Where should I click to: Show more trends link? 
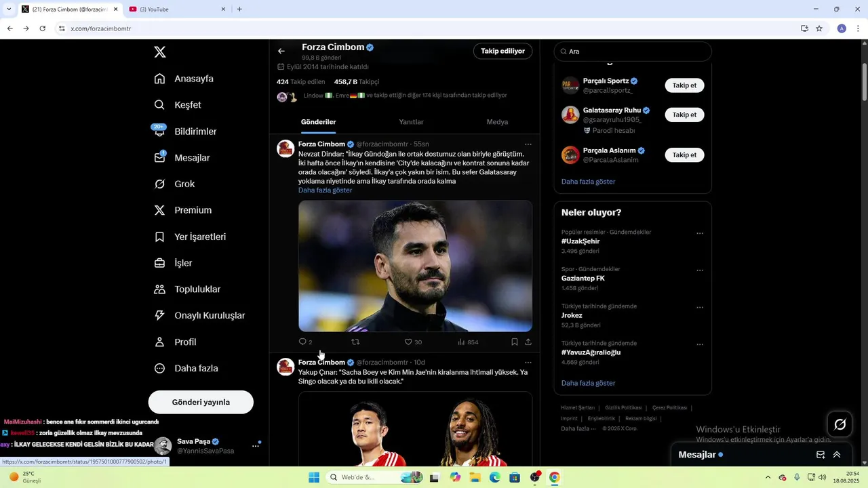(588, 383)
